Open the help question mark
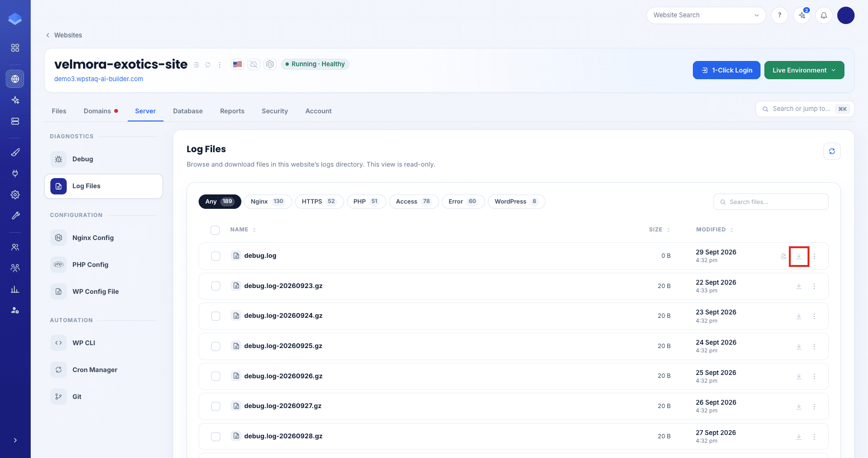The width and height of the screenshot is (868, 458). [780, 15]
